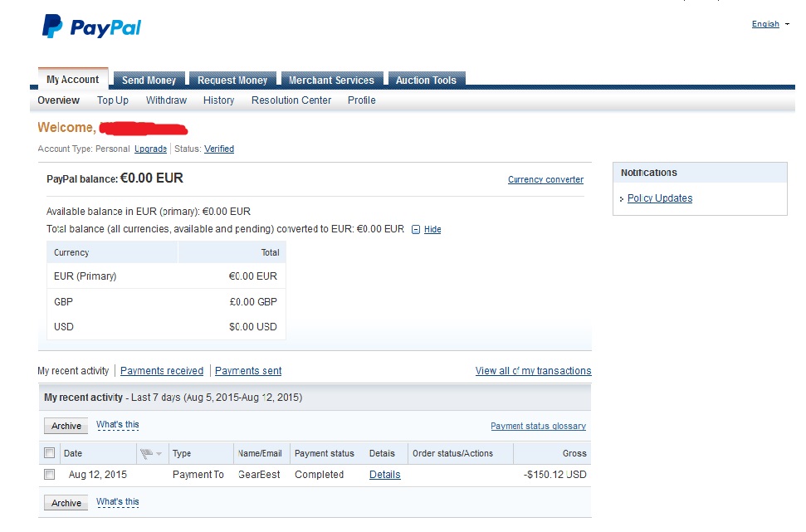Click the EUR (Primary) currency row
The height and width of the screenshot is (532, 806).
(x=166, y=276)
